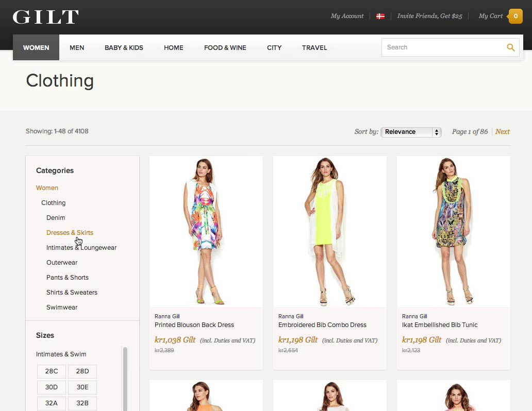Select Dresses & Skirts category
Screen dimensions: 532x411
coord(70,233)
